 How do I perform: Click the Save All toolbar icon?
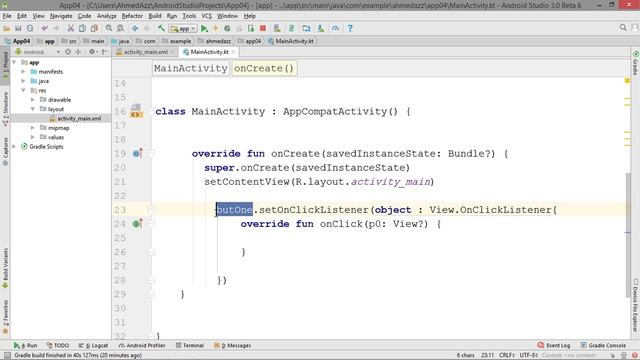pos(18,29)
